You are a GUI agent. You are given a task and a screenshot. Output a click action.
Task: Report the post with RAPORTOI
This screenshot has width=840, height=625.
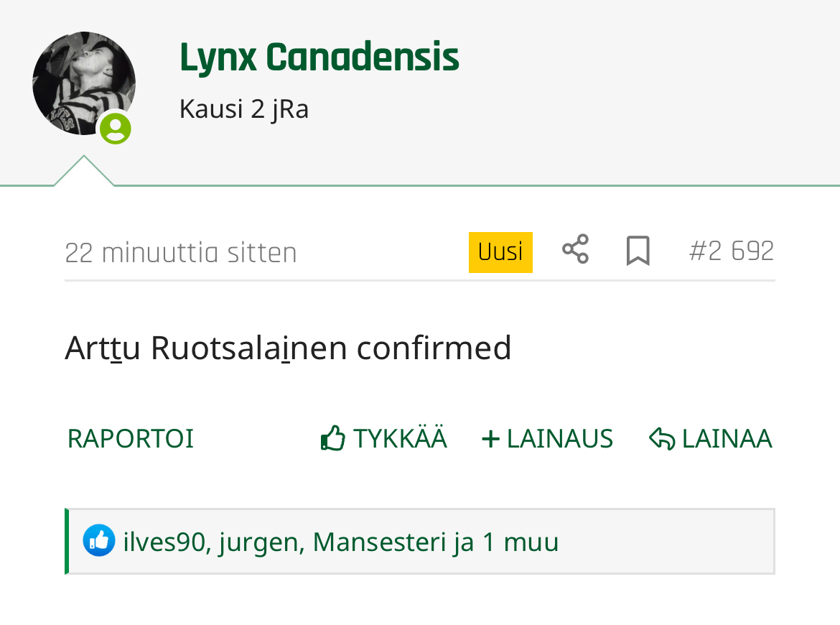click(130, 438)
